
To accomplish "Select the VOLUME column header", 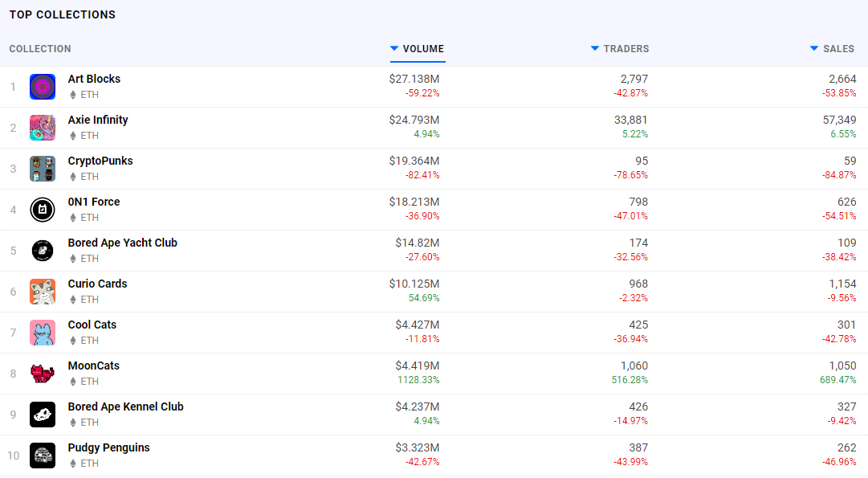I will pos(423,49).
